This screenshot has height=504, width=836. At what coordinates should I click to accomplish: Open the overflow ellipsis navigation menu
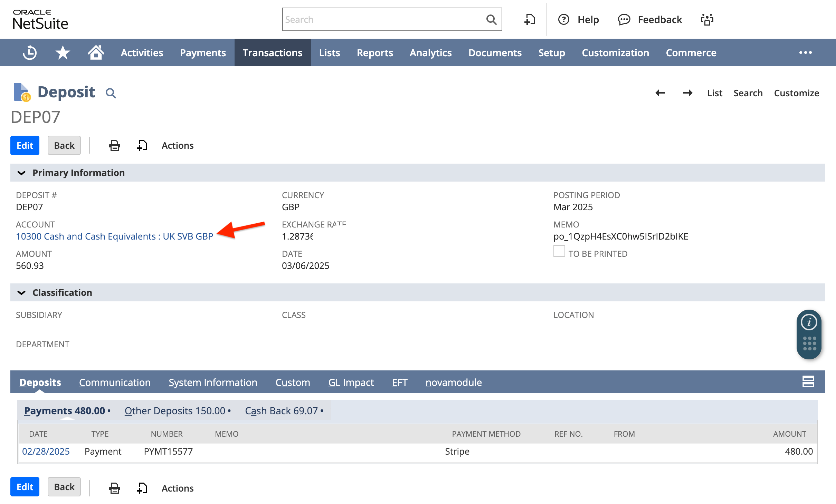point(805,53)
